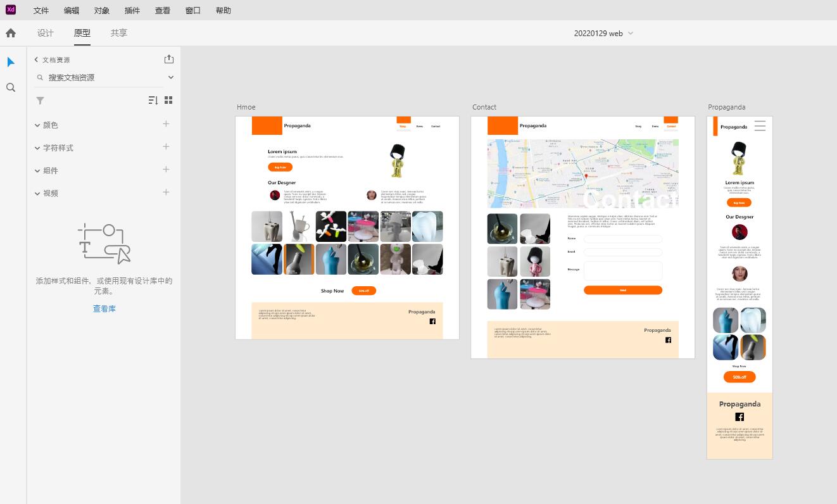837x504 pixels.
Task: Click lamp figurine image on Hmoe artboard
Action: [x=398, y=160]
